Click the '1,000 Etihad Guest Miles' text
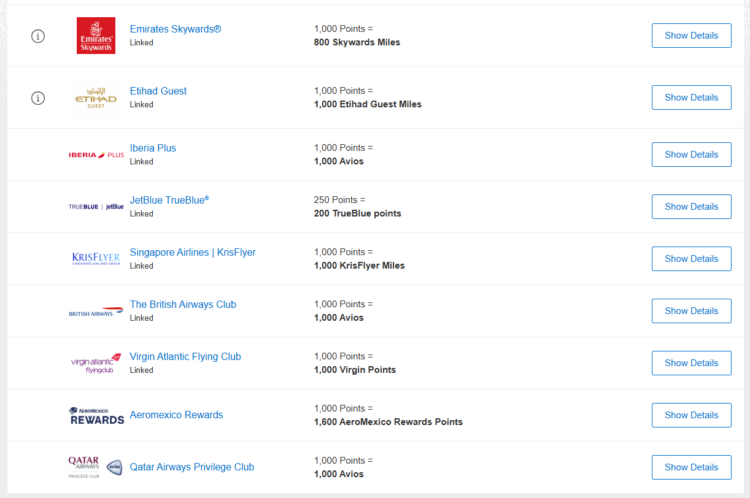 (368, 104)
